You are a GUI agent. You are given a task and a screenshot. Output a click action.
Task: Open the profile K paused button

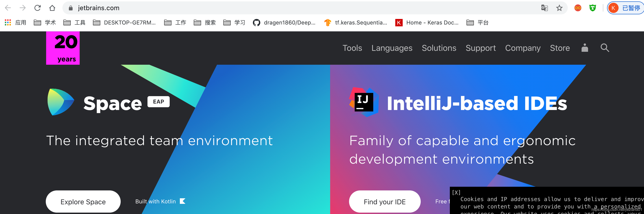(x=625, y=8)
